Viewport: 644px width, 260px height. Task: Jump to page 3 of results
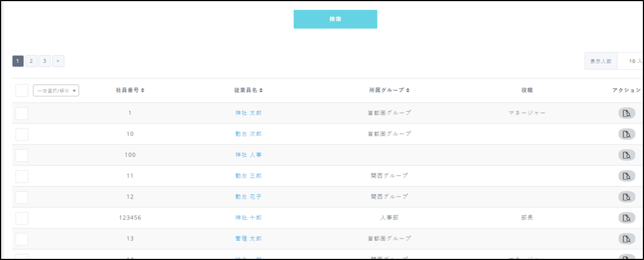(45, 61)
